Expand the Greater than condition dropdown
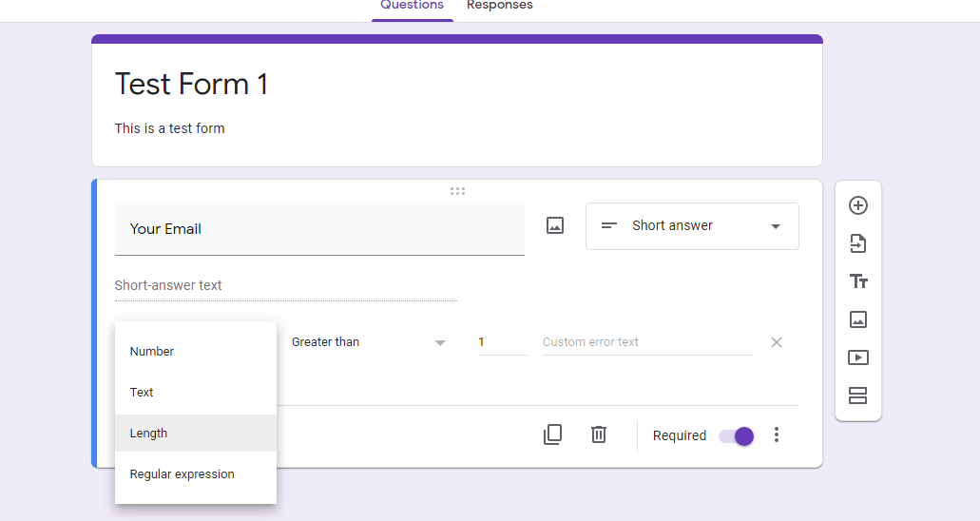The width and height of the screenshot is (980, 521). click(x=368, y=342)
